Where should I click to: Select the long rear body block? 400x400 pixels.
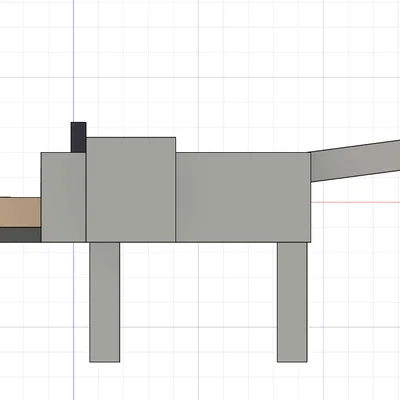[243, 197]
